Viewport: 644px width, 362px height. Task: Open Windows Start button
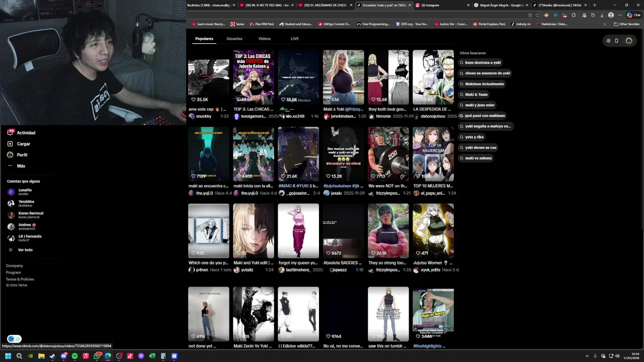[8, 356]
